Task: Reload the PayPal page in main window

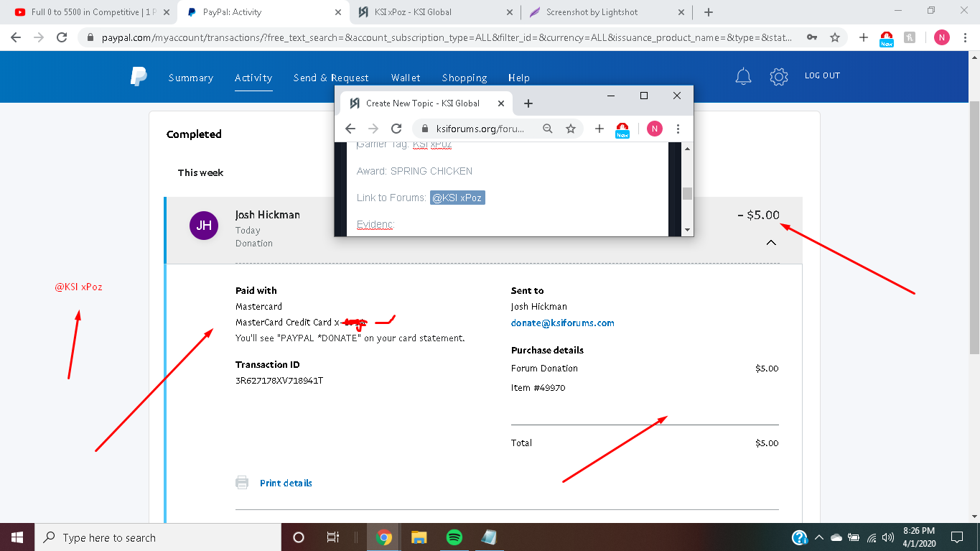Action: [62, 37]
